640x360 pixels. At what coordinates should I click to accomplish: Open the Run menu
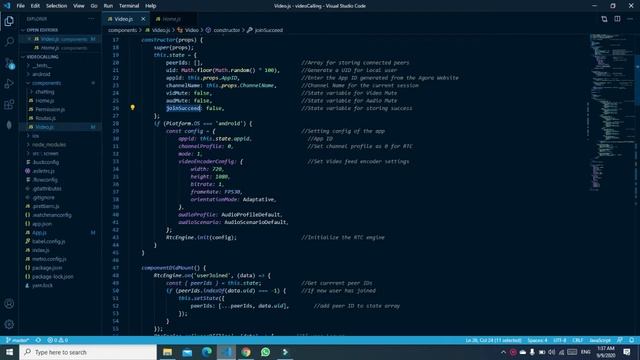click(108, 6)
